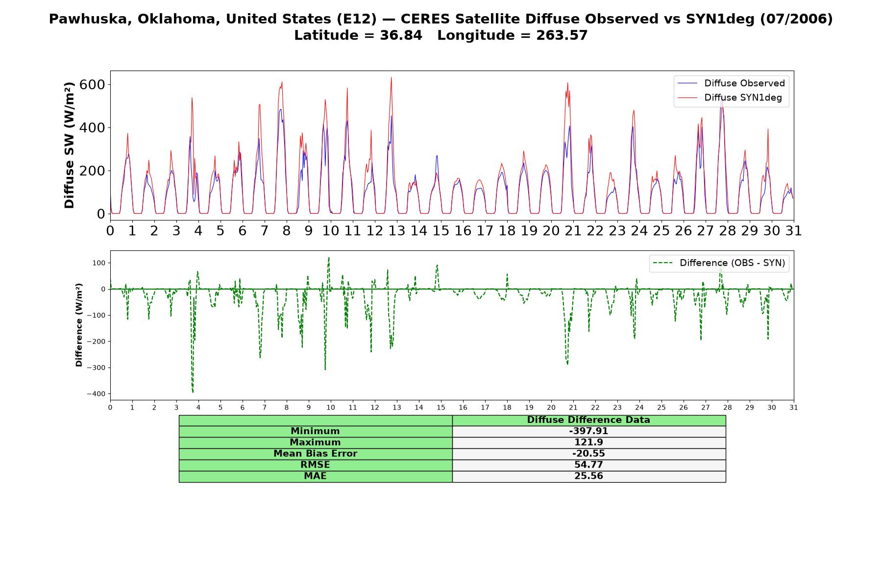Click day 15 tick on top chart axis

[x=441, y=231]
